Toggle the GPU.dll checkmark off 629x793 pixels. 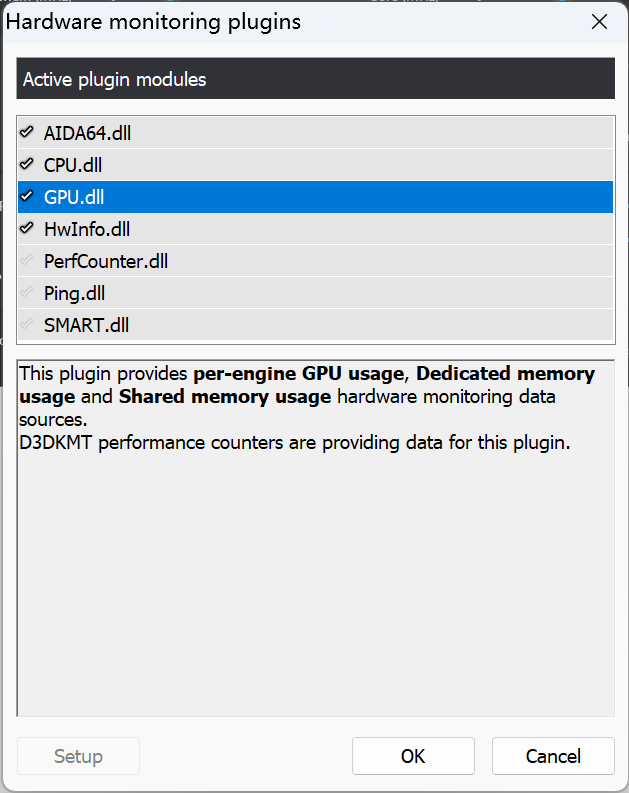[26, 197]
